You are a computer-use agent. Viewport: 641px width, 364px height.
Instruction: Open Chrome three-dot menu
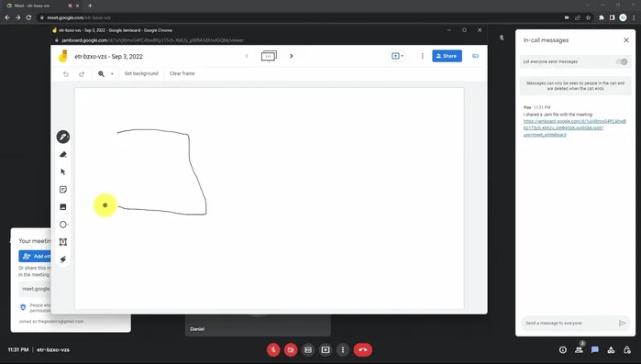634,17
